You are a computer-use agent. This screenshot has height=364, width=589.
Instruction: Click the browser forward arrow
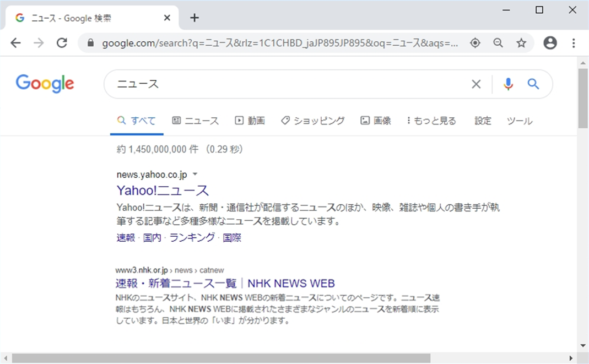(x=39, y=43)
